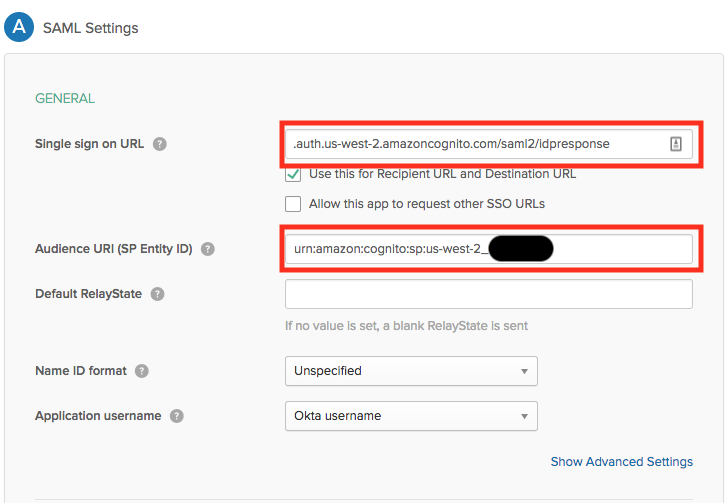Viewport: 728px width, 503px height.
Task: Show help for Application username
Action: click(176, 416)
